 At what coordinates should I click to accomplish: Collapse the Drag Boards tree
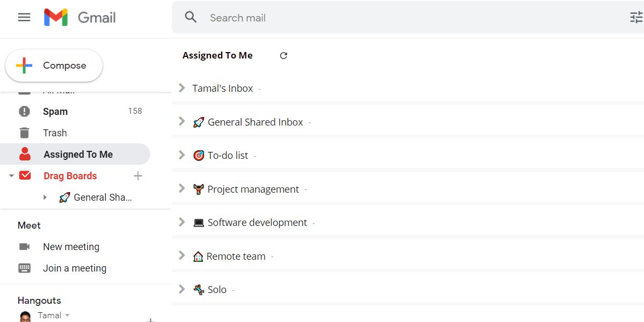pos(11,176)
